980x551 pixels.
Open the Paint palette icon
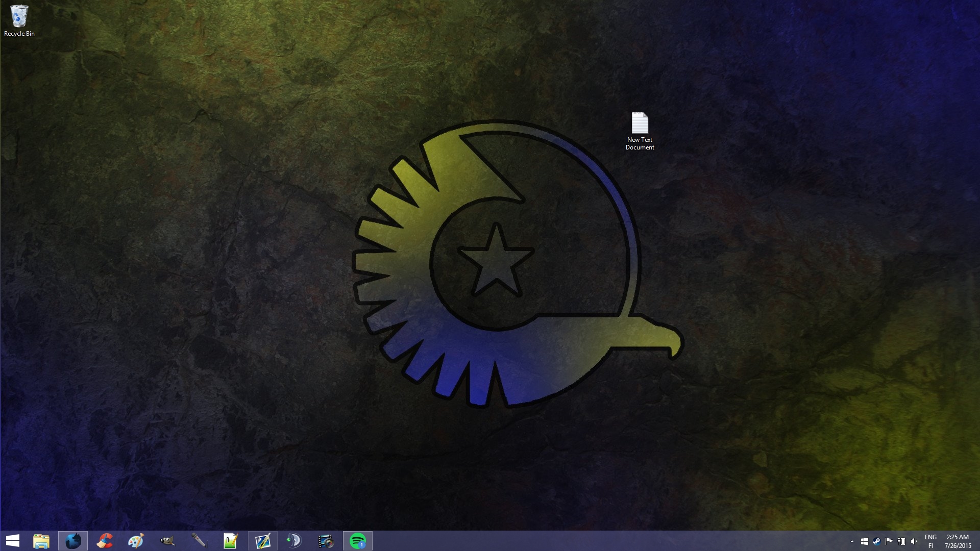(136, 541)
